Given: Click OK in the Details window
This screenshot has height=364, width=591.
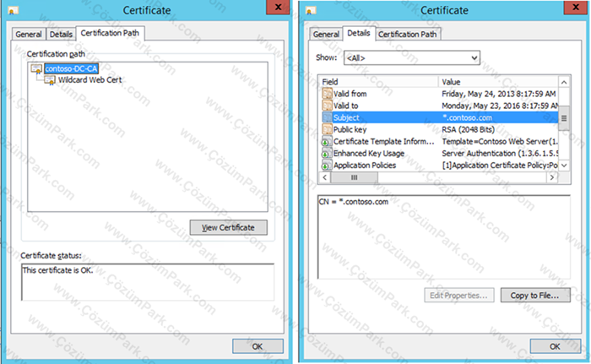Looking at the screenshot, I should (x=555, y=346).
